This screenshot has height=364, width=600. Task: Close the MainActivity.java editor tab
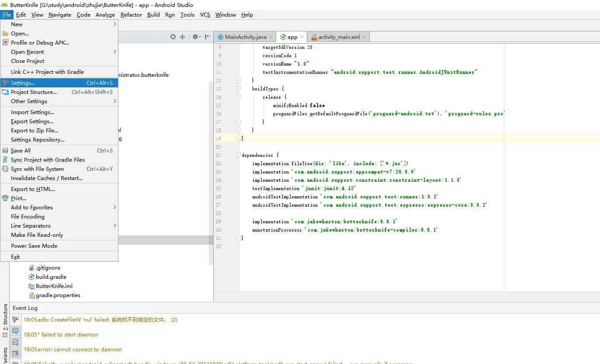(271, 37)
